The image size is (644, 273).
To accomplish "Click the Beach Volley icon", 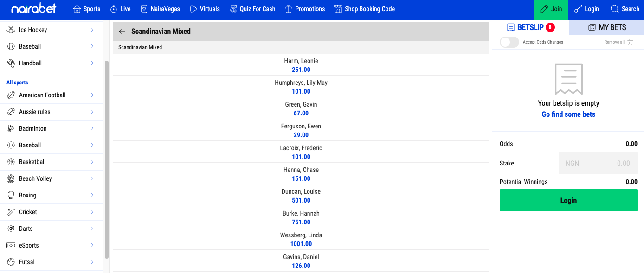I will tap(11, 178).
